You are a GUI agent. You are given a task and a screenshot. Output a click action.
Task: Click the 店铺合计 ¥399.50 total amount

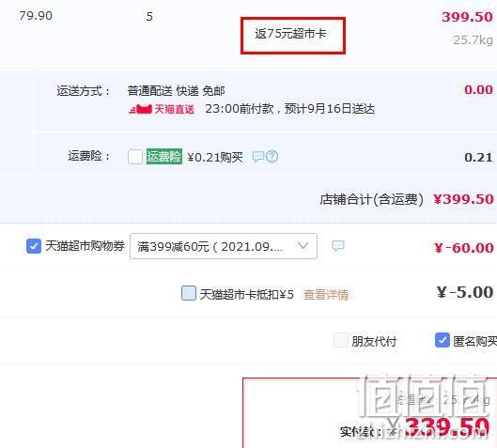click(x=464, y=199)
